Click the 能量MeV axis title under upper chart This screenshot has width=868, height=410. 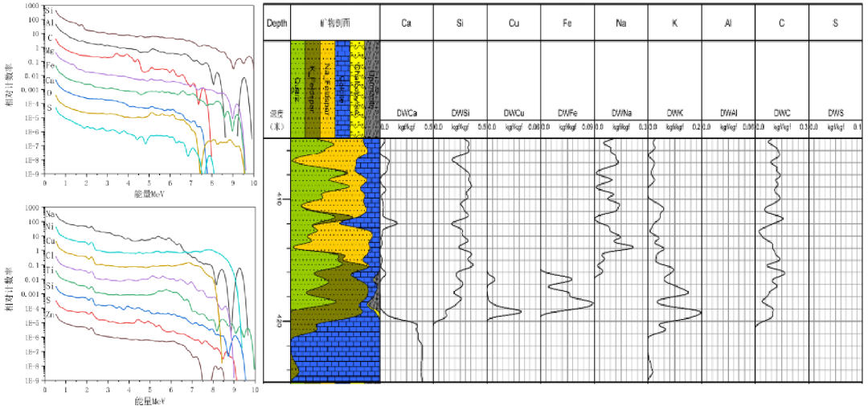click(x=149, y=195)
